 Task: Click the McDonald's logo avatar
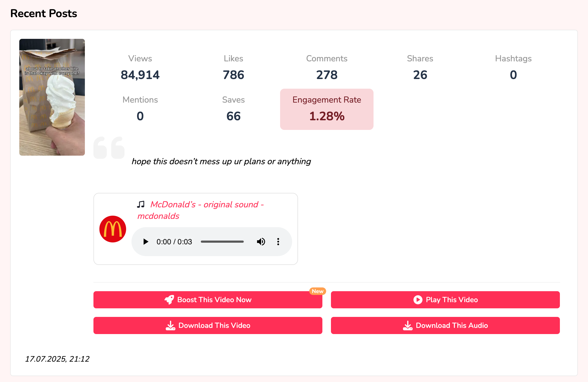coord(113,229)
